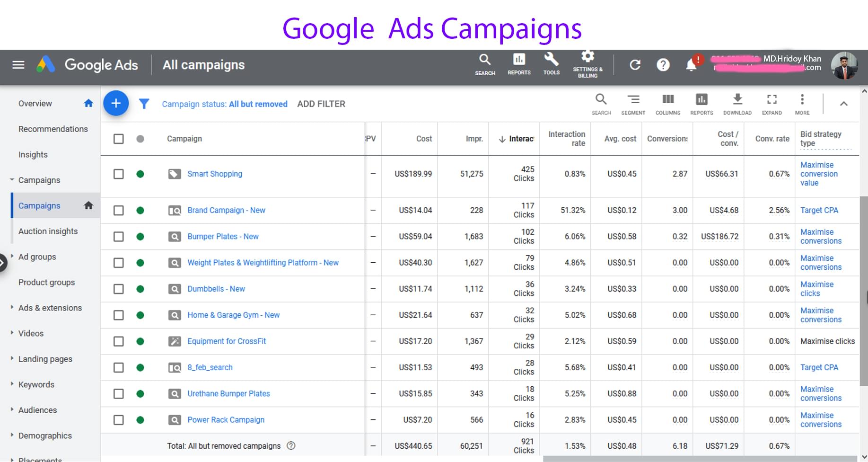Select all campaigns header checkbox
This screenshot has height=462, width=868.
click(119, 139)
